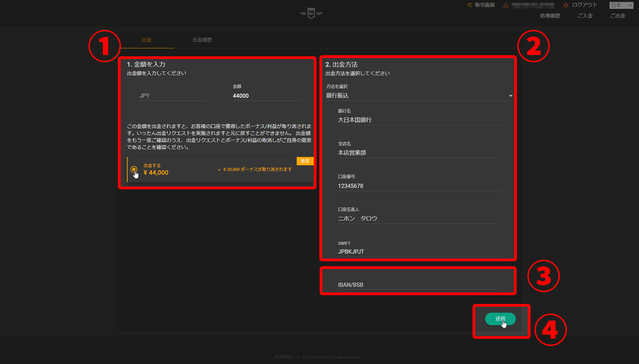Click the user profile icon
This screenshot has width=639, height=364.
(506, 5)
